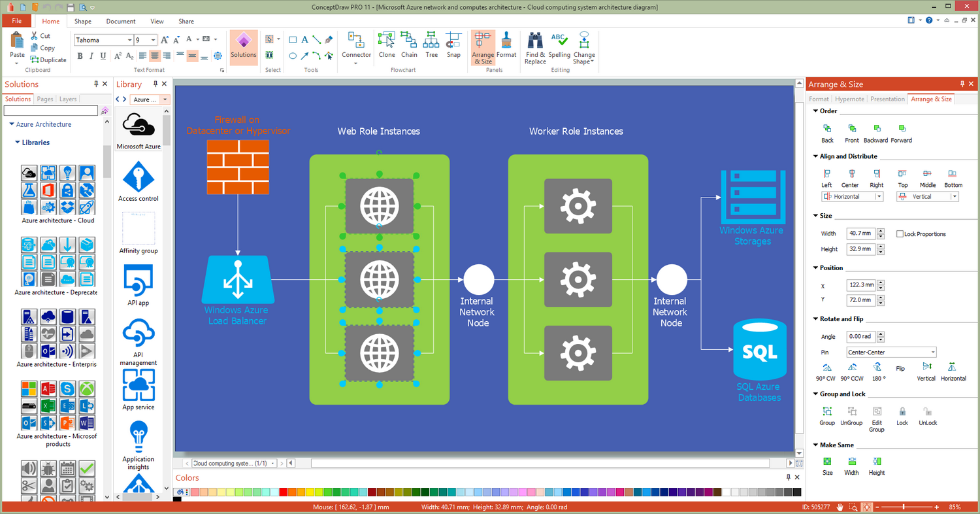Duplicate the selected shape
The image size is (980, 514).
click(48, 60)
